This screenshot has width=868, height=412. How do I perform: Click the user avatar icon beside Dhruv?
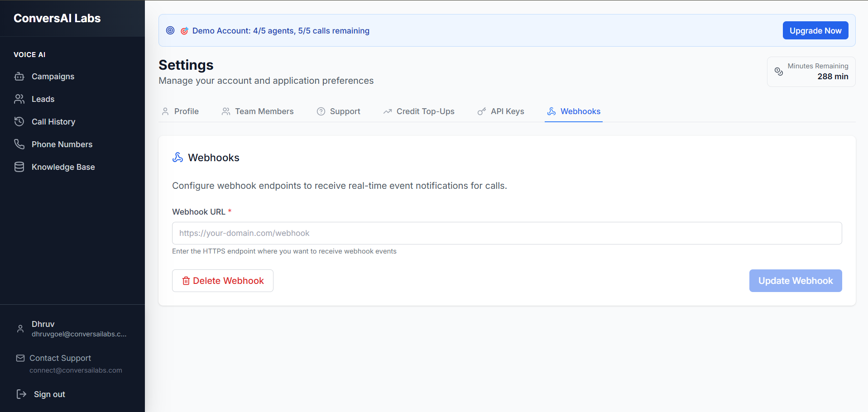[x=20, y=329]
